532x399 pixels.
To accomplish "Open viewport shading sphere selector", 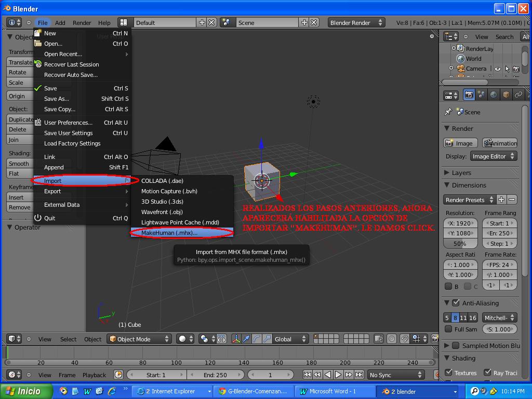I will 185,339.
